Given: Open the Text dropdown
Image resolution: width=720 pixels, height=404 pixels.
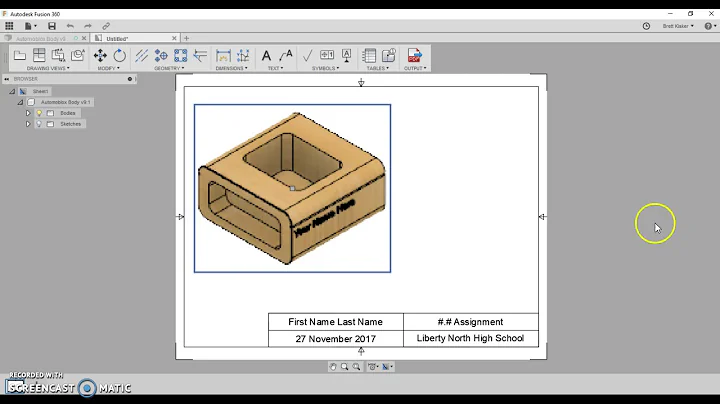Looking at the screenshot, I should click(x=276, y=68).
